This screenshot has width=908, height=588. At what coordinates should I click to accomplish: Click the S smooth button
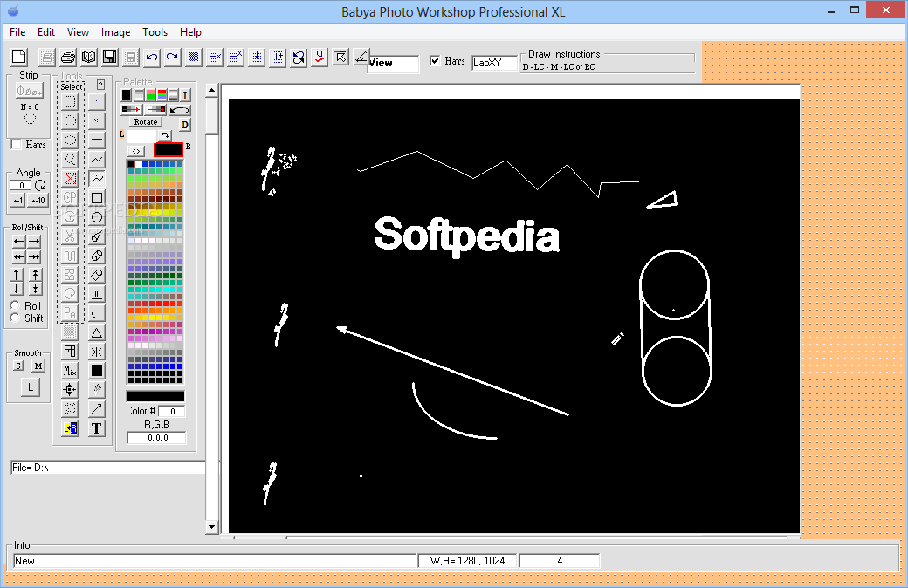click(x=19, y=366)
